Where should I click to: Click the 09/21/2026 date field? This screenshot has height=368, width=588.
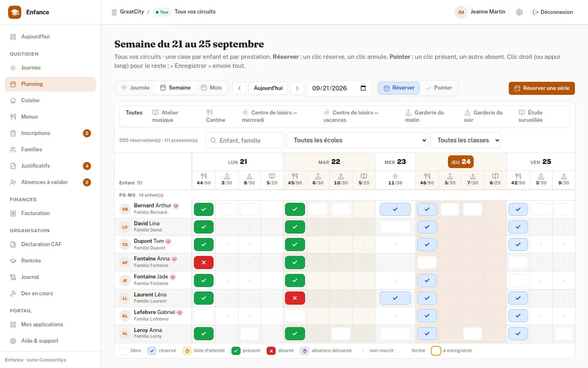pos(339,88)
